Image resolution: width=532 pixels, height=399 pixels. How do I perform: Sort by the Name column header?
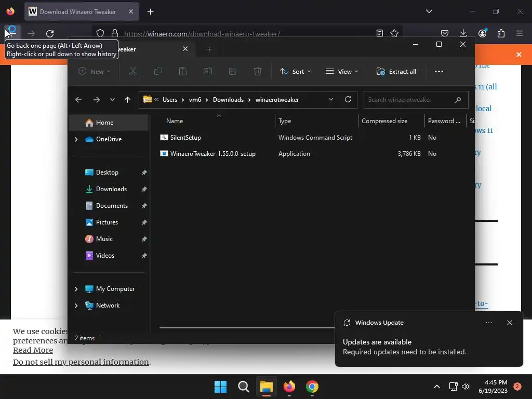[175, 121]
